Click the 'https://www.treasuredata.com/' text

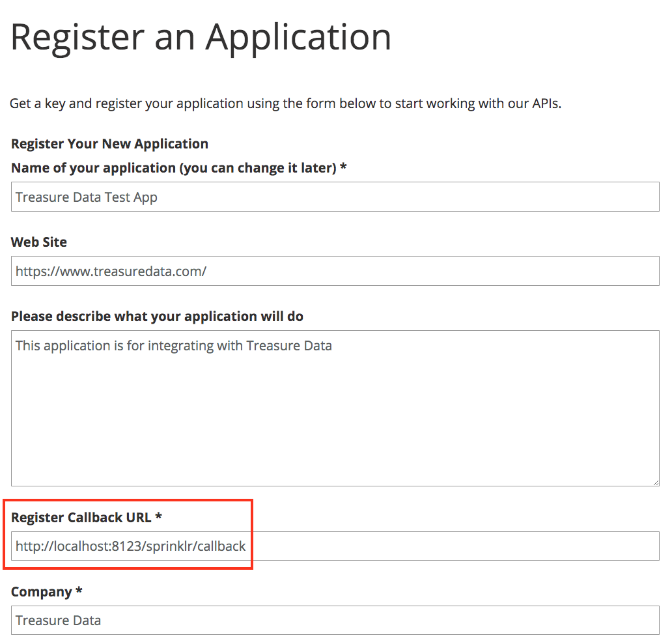tap(111, 271)
